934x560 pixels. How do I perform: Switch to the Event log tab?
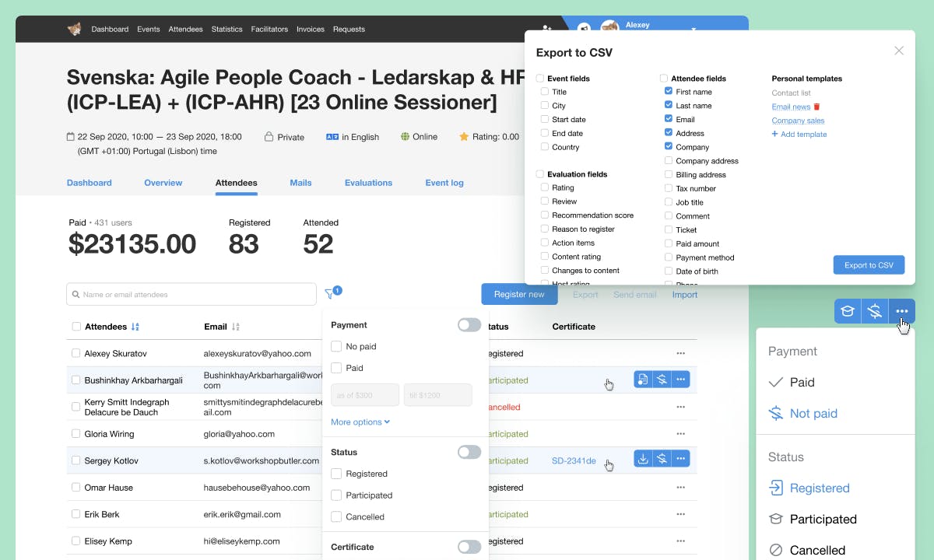point(444,183)
